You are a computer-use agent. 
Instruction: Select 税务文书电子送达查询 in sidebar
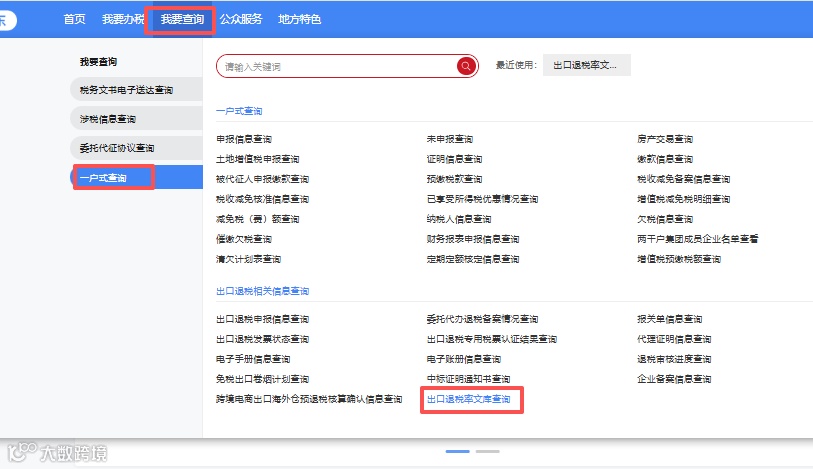(x=136, y=90)
